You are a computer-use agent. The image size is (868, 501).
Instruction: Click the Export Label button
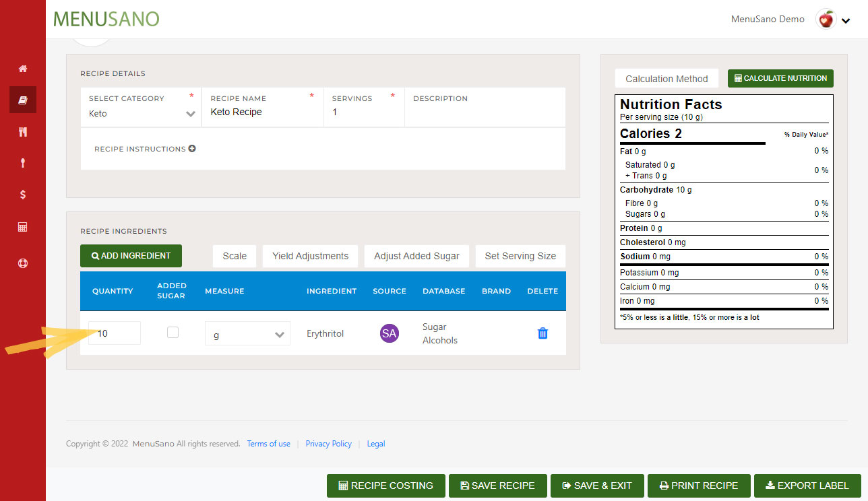(x=807, y=486)
